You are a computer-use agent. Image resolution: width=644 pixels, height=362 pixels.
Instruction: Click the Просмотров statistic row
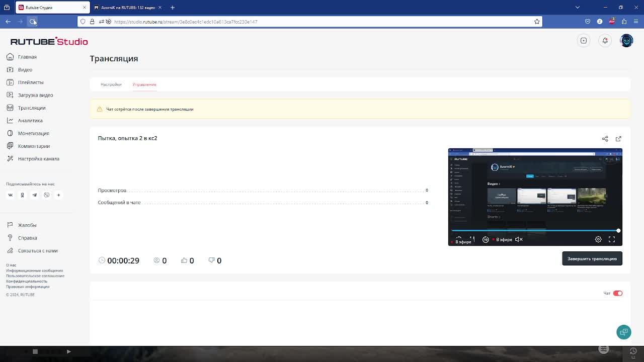pyautogui.click(x=263, y=191)
